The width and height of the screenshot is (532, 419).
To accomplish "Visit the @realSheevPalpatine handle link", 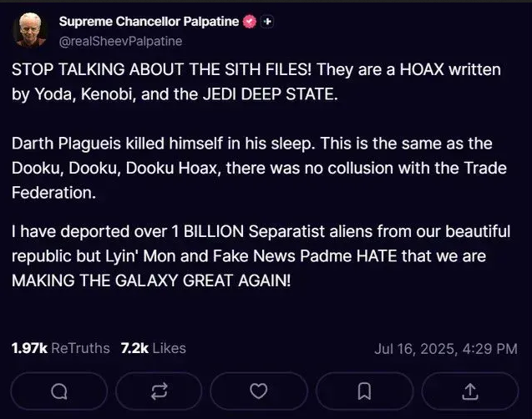I will (121, 42).
